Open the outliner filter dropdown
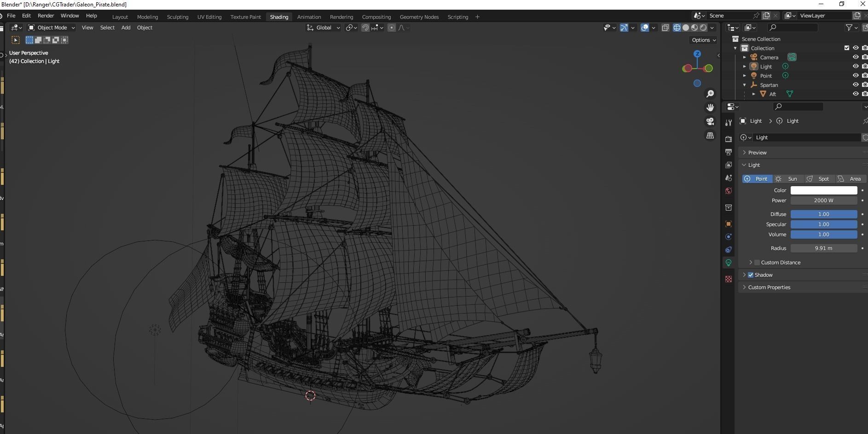868x434 pixels. pos(852,28)
